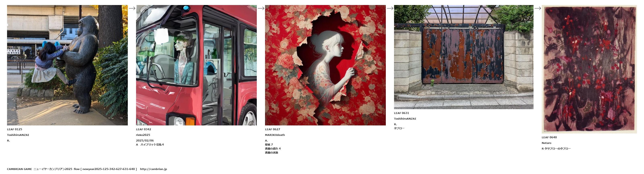Click the arrow between wallpaper and gate images

point(390,8)
